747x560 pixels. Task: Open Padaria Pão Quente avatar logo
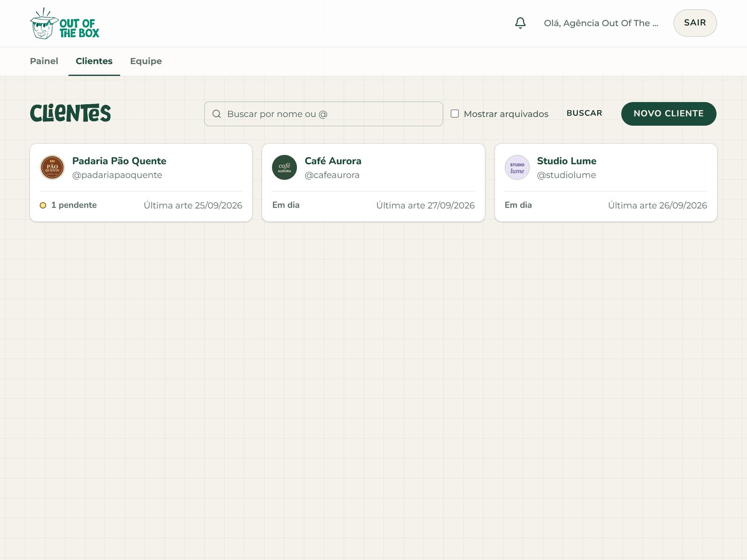pos(52,168)
